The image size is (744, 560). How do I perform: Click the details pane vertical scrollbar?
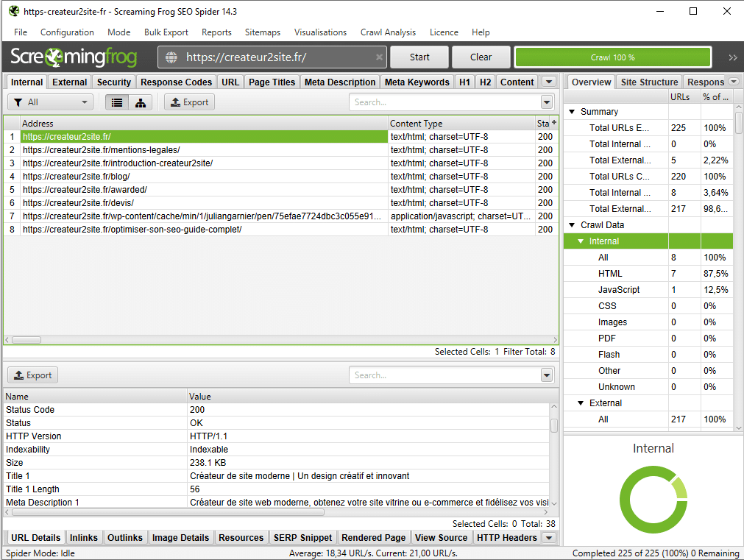[x=553, y=425]
